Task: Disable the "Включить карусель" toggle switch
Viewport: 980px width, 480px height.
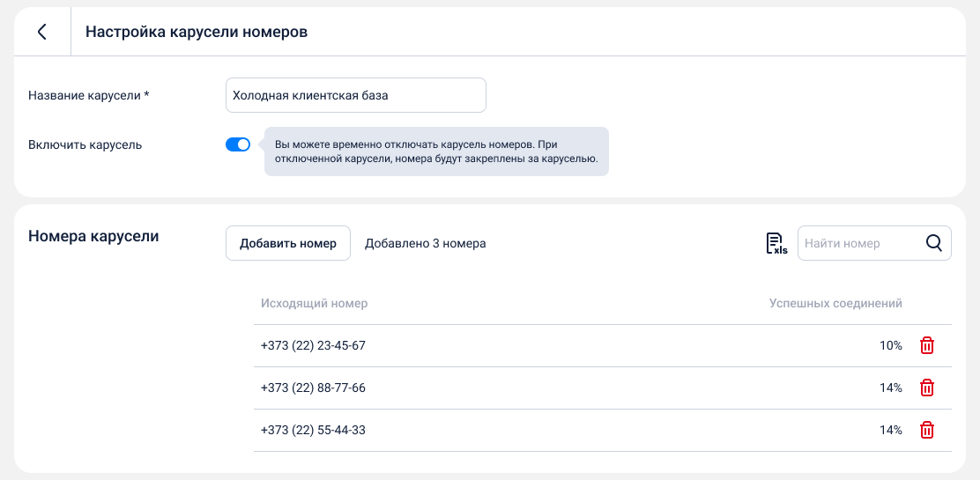Action: click(x=238, y=144)
